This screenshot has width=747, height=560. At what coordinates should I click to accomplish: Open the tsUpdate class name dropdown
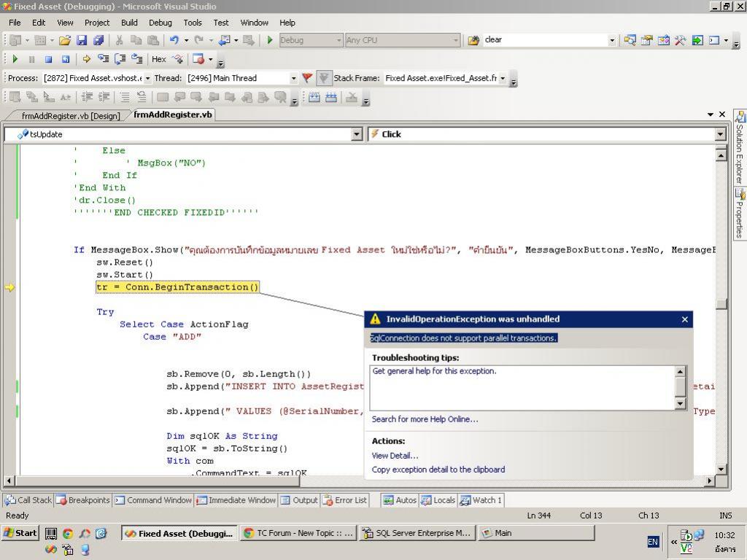click(x=357, y=134)
